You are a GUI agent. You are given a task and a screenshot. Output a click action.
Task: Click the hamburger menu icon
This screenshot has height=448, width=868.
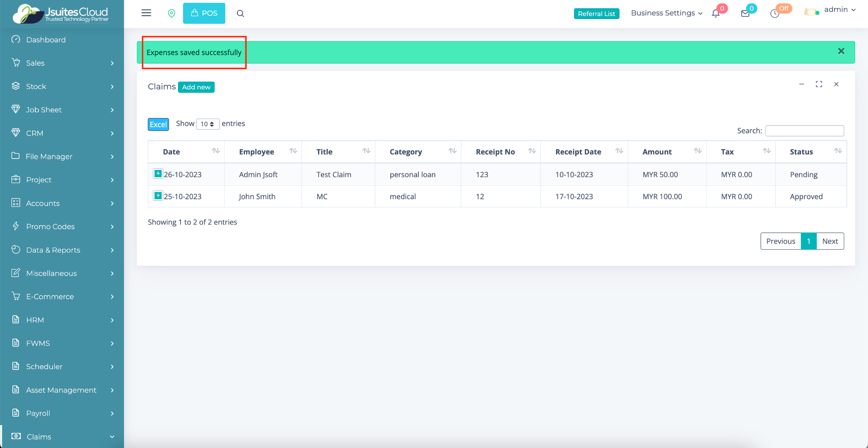146,13
